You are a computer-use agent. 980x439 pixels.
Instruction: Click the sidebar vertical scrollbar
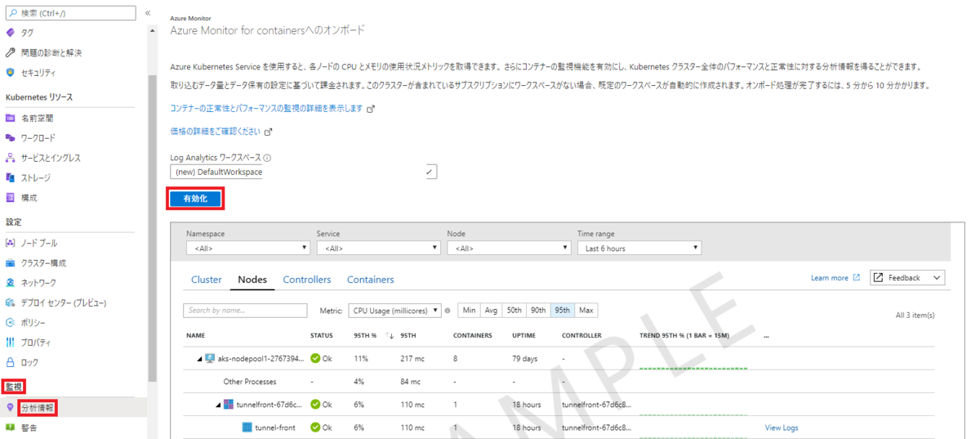pos(151,229)
